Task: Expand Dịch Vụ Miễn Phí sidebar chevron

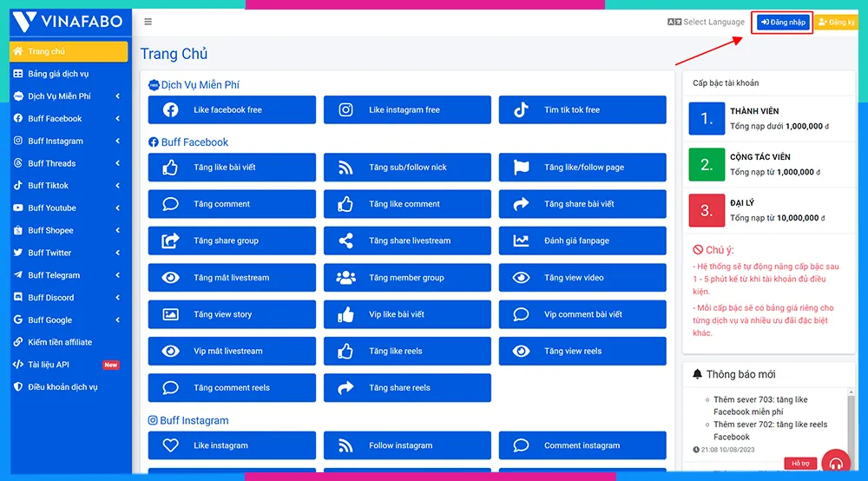Action: click(117, 96)
